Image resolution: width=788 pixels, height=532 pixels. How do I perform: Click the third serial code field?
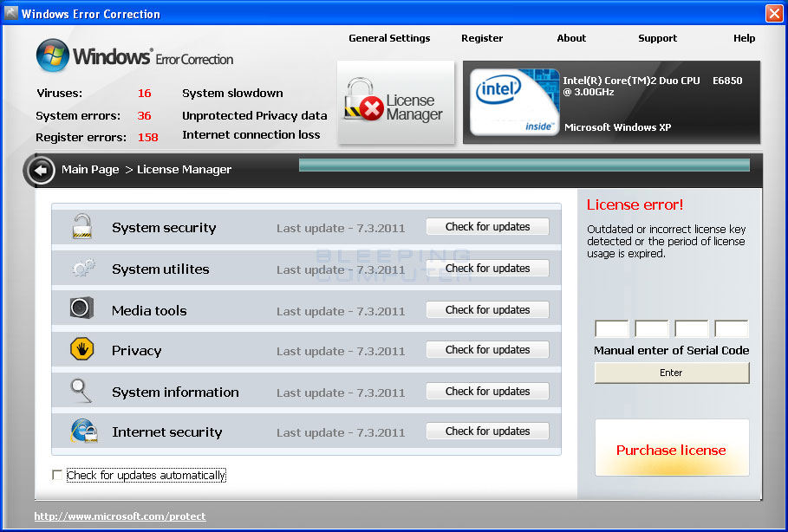coord(692,328)
